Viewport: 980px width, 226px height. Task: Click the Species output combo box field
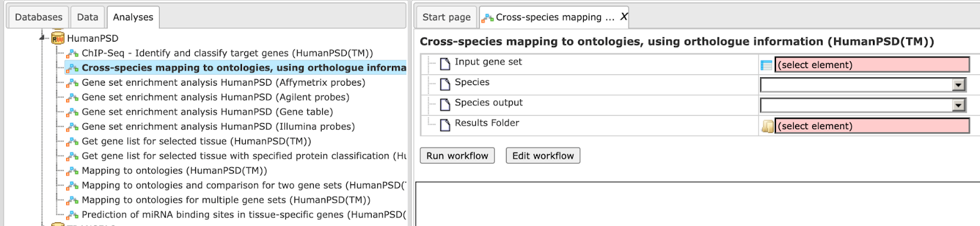pyautogui.click(x=863, y=105)
